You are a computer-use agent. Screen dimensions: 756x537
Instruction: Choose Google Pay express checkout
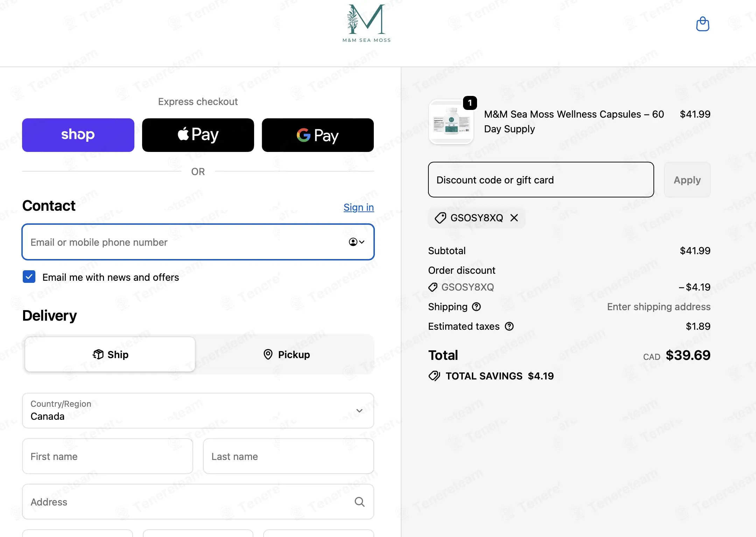coord(318,135)
